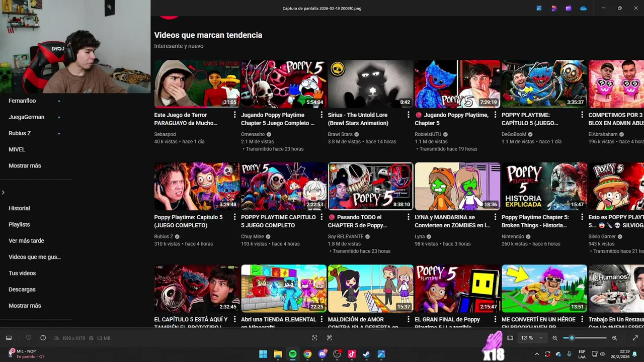Open Spotify from the taskbar

click(293, 354)
